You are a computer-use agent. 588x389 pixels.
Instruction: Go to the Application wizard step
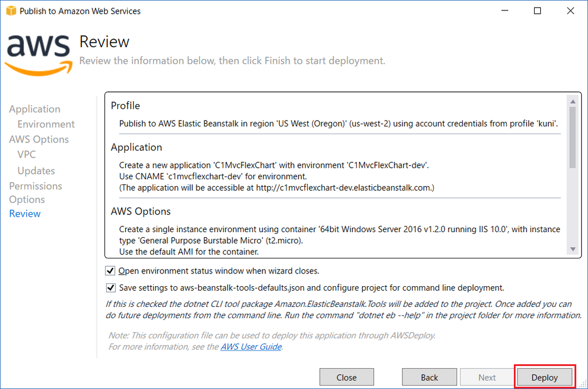tap(34, 109)
